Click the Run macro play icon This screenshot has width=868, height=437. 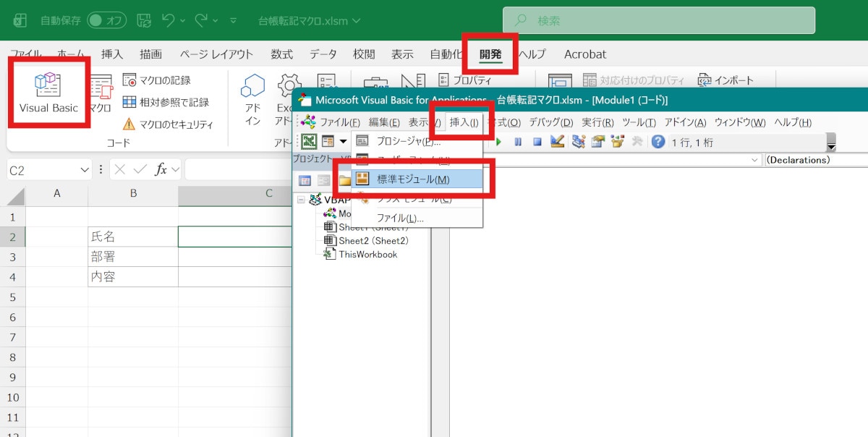pyautogui.click(x=498, y=142)
